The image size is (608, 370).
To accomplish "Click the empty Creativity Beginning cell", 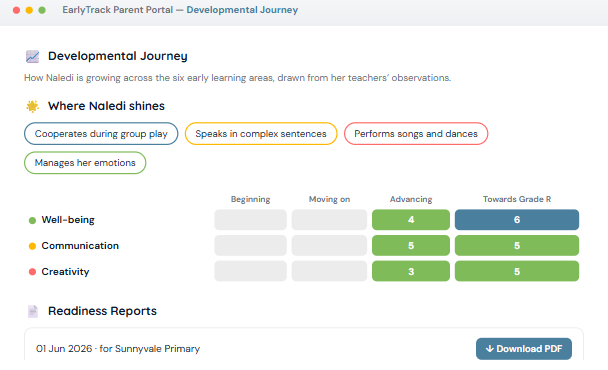I will [250, 271].
